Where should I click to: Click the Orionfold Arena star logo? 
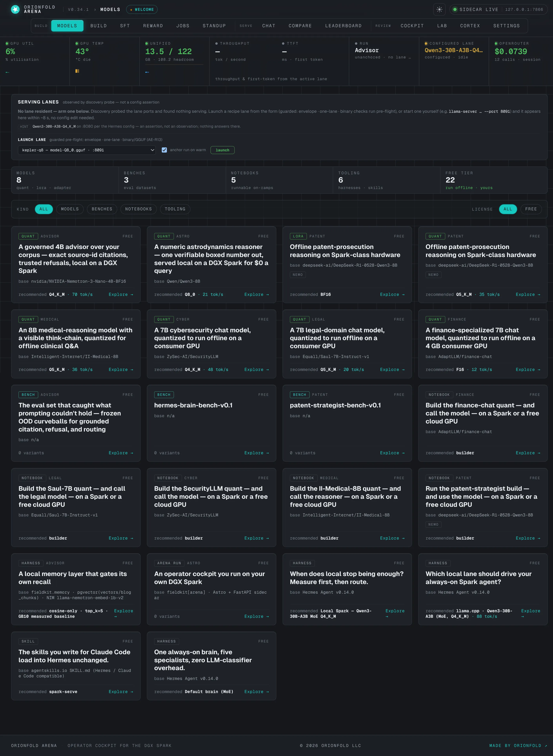coord(15,9)
